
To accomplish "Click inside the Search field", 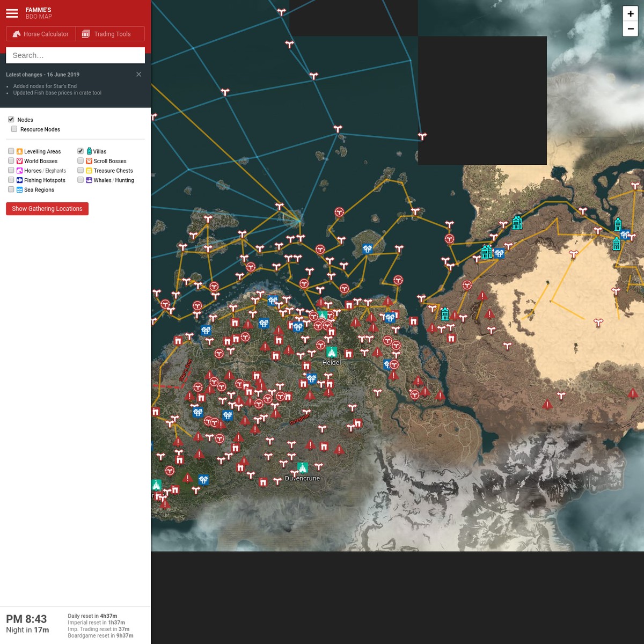I will point(75,55).
